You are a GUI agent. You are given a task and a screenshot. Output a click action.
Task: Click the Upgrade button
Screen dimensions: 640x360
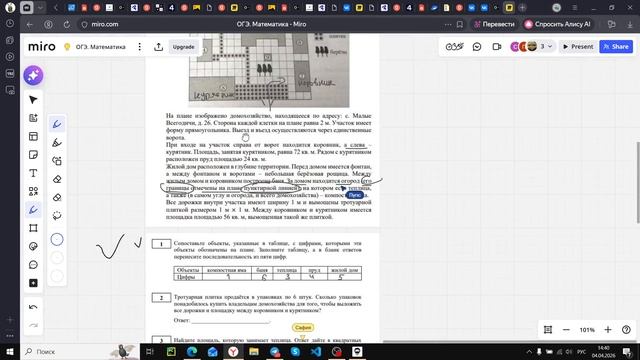[183, 47]
